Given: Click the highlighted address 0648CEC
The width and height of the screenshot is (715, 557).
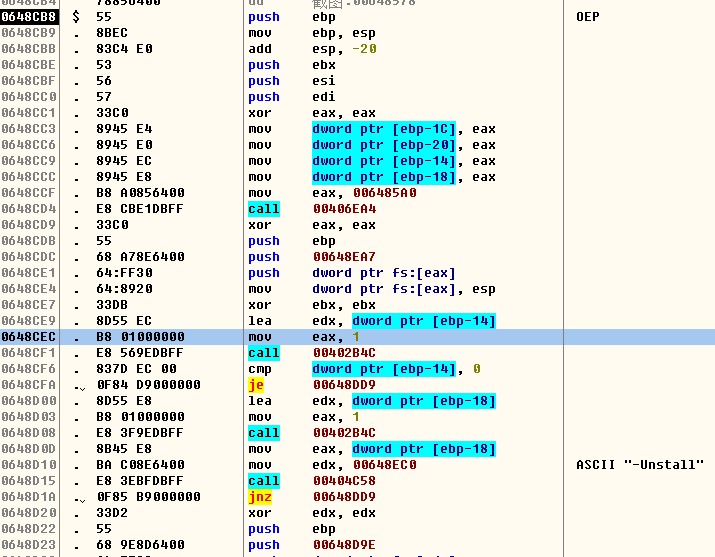Looking at the screenshot, I should pos(28,337).
